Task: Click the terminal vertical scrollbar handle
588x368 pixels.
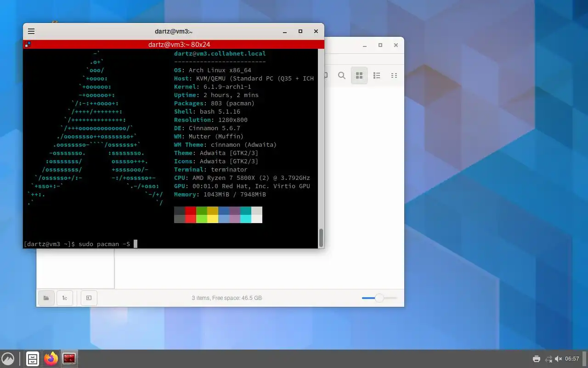Action: point(321,237)
